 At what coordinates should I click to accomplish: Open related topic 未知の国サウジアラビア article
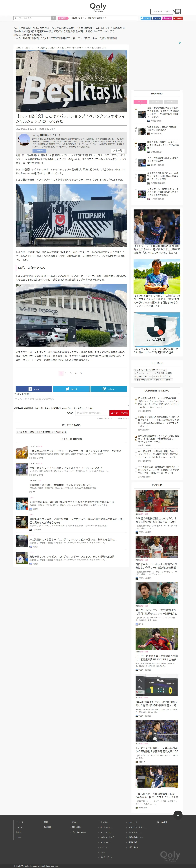pyautogui.click(x=72, y=557)
